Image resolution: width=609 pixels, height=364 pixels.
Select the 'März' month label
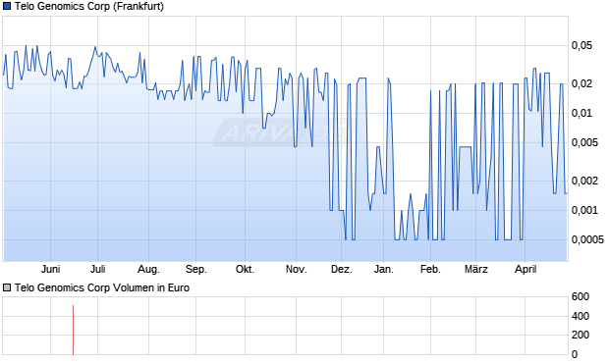(476, 269)
